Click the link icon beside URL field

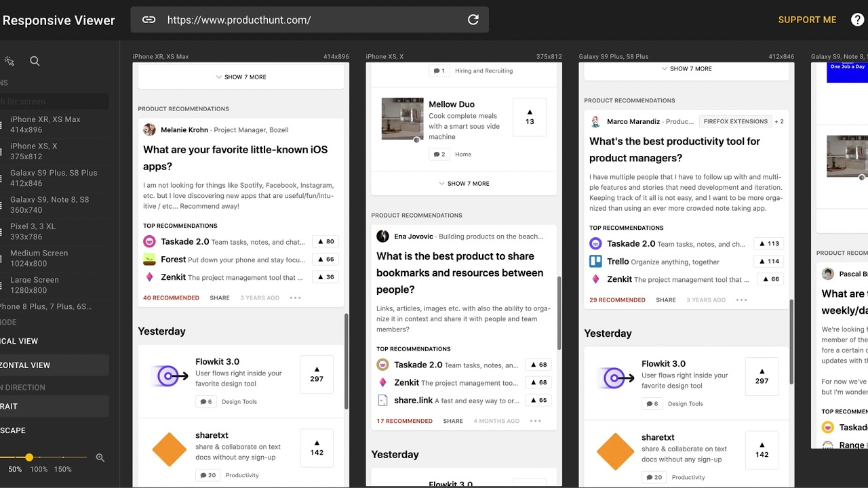click(149, 20)
